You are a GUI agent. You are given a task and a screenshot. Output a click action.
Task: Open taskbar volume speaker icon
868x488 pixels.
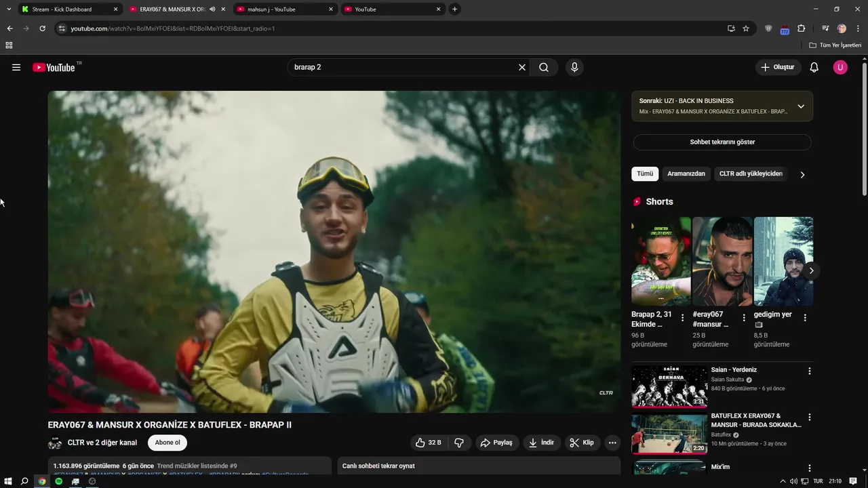point(793,481)
